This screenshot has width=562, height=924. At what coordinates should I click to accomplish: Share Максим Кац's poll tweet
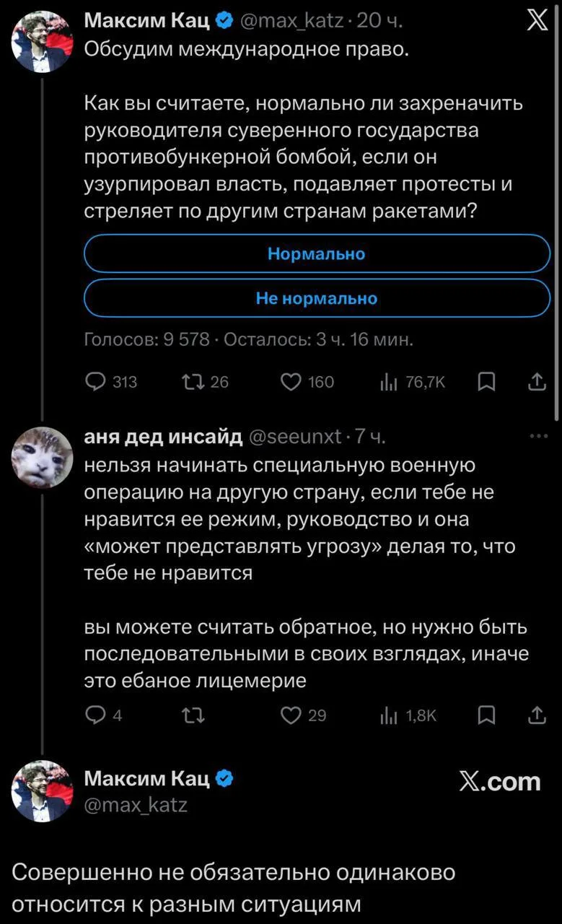coord(537,382)
